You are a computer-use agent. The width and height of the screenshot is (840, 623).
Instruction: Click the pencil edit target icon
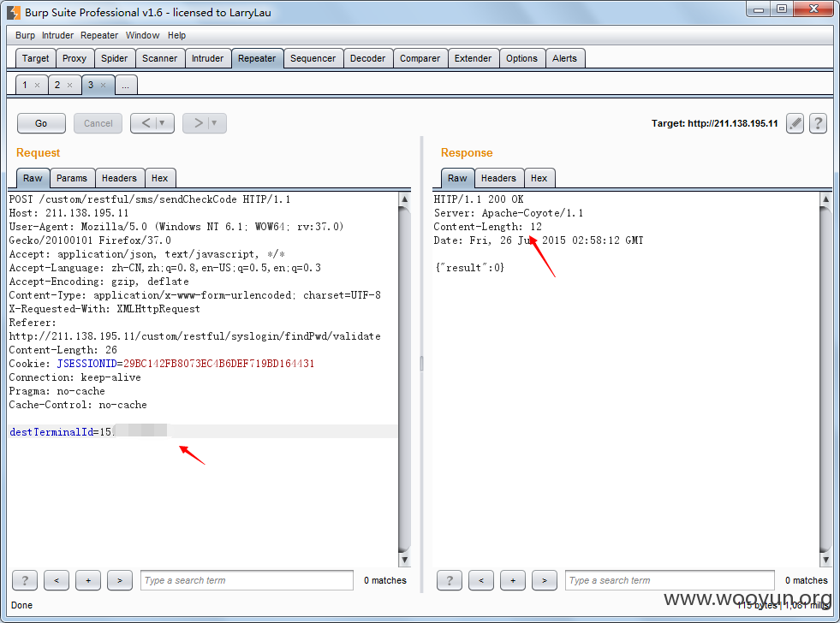[x=795, y=123]
